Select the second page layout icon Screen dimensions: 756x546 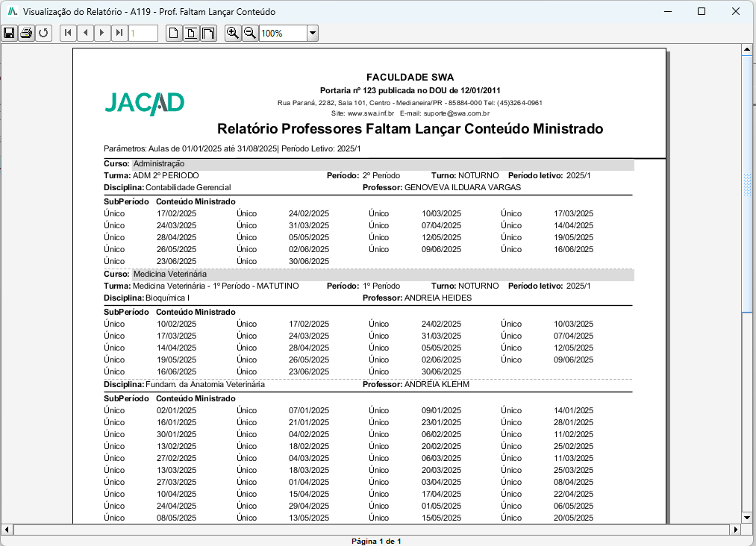[191, 33]
